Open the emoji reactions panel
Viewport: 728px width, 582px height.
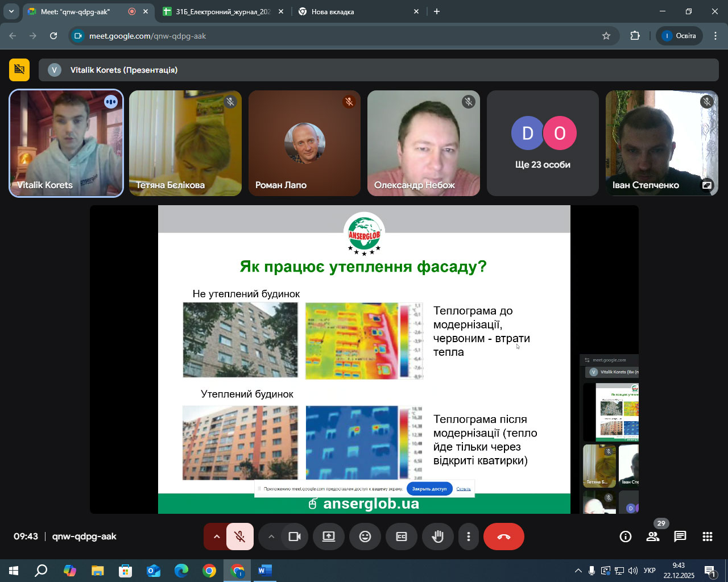pyautogui.click(x=365, y=537)
